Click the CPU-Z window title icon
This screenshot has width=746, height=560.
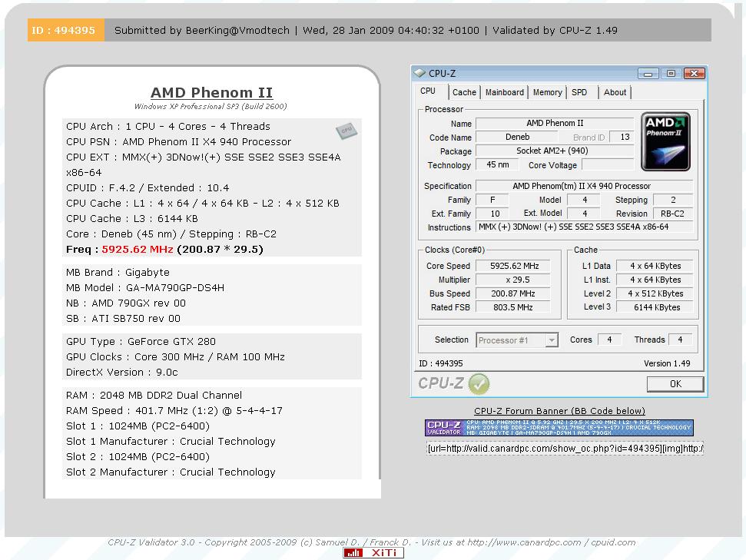pos(419,73)
